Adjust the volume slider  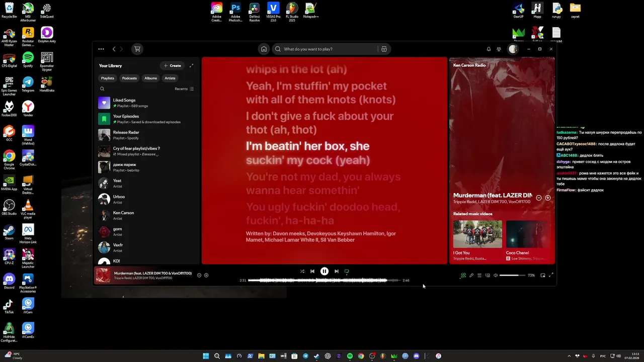tap(512, 276)
